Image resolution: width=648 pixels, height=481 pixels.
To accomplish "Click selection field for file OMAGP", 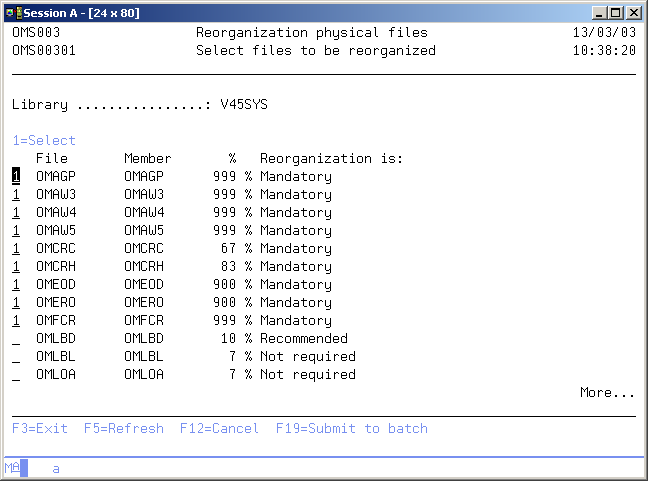I will click(x=16, y=177).
